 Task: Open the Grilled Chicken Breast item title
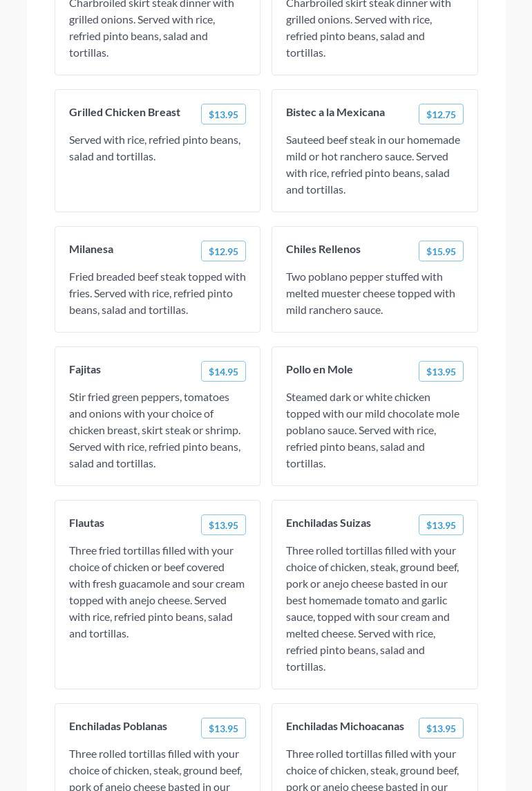pos(124,113)
